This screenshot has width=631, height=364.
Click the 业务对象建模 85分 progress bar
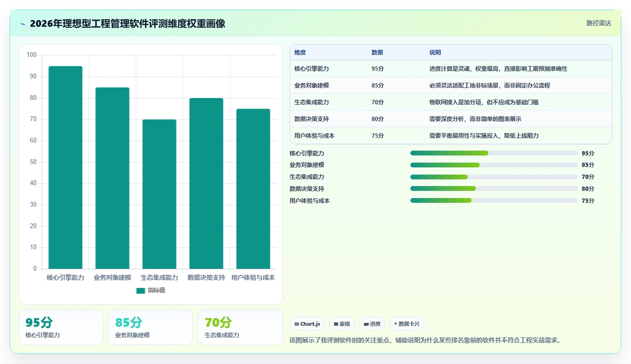pos(494,165)
